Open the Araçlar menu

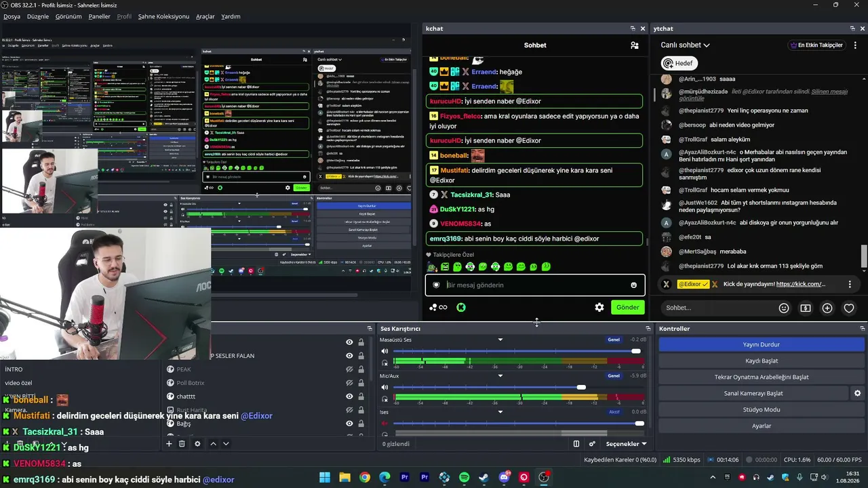click(205, 16)
